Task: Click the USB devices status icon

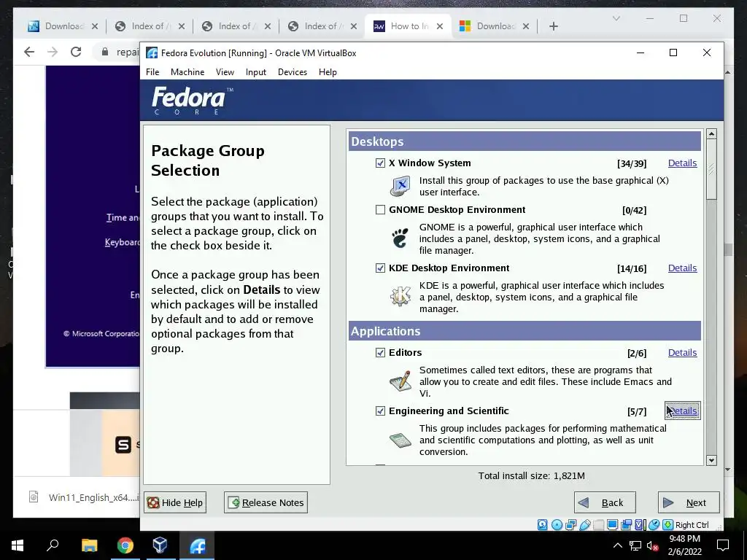Action: click(x=585, y=525)
